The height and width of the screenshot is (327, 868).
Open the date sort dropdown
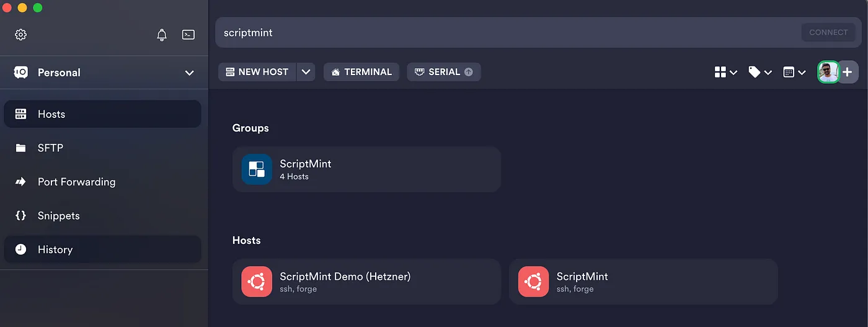point(794,73)
